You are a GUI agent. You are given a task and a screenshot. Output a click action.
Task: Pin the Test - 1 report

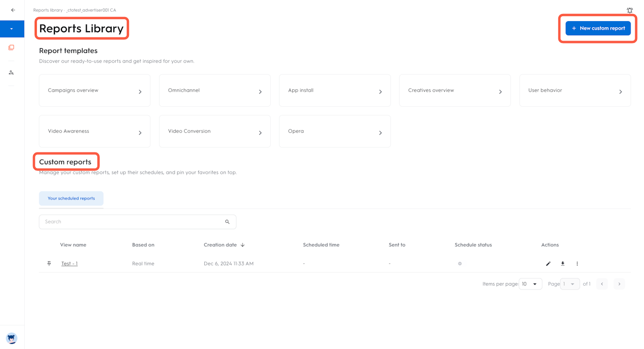(x=49, y=264)
